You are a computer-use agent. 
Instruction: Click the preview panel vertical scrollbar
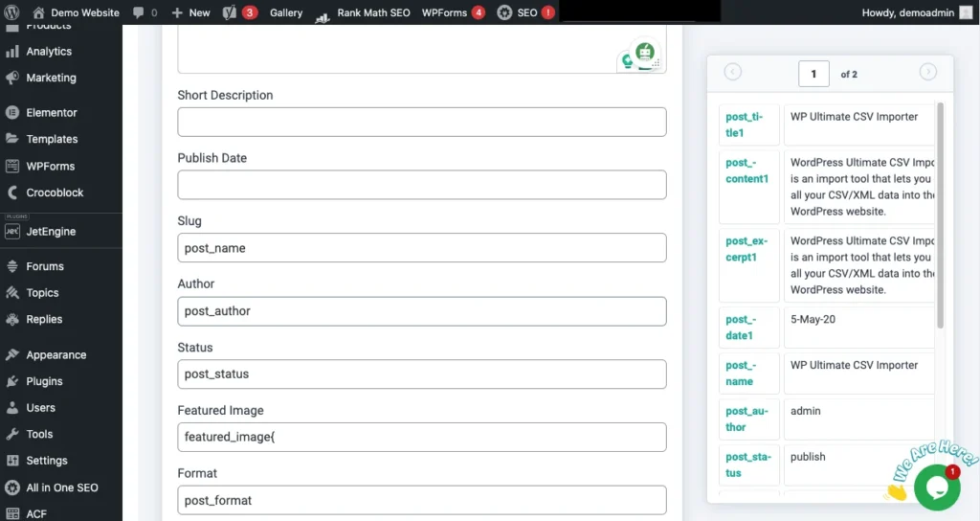coord(940,216)
